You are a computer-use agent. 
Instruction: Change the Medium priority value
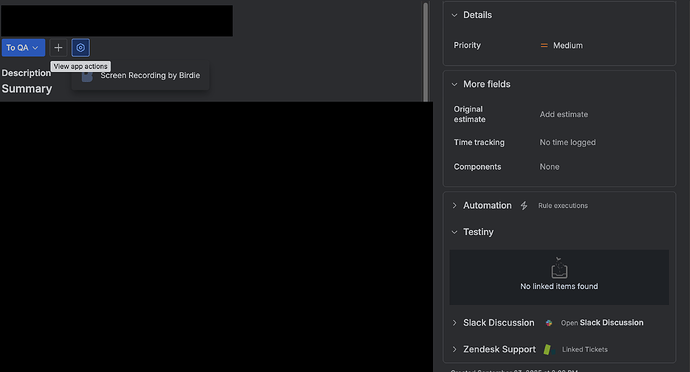pyautogui.click(x=568, y=45)
